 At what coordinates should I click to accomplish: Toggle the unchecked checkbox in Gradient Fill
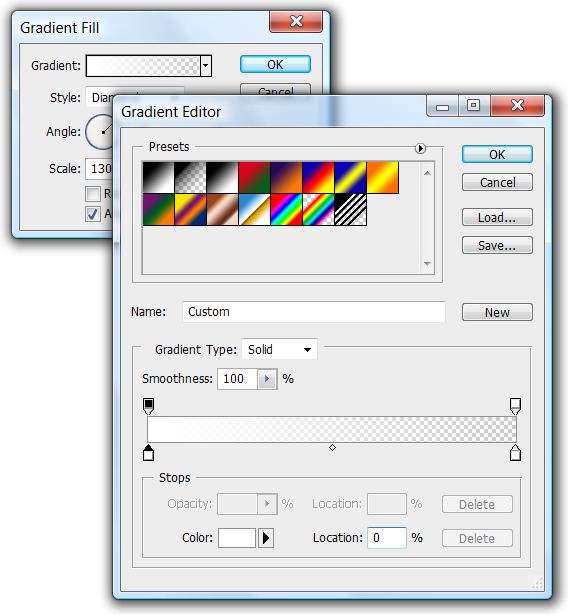pyautogui.click(x=93, y=194)
